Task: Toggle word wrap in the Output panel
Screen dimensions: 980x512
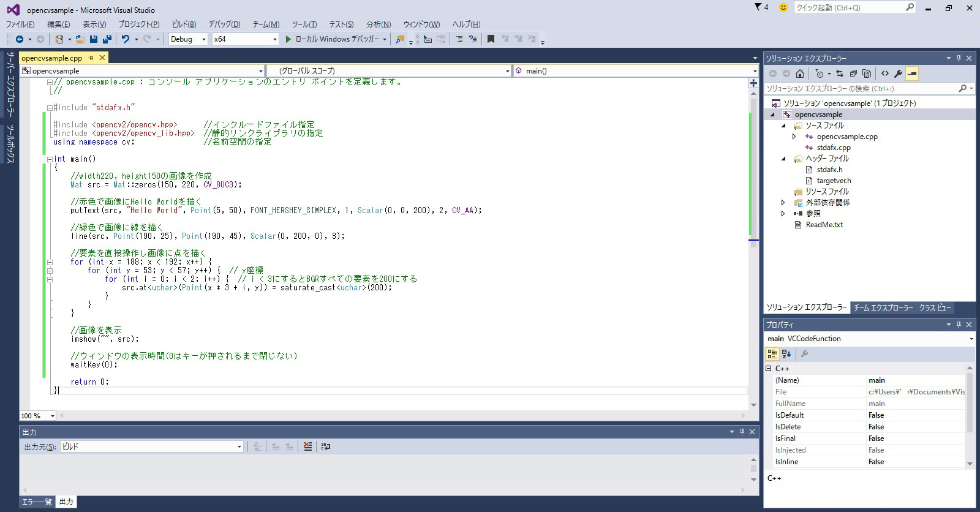Action: (x=326, y=446)
